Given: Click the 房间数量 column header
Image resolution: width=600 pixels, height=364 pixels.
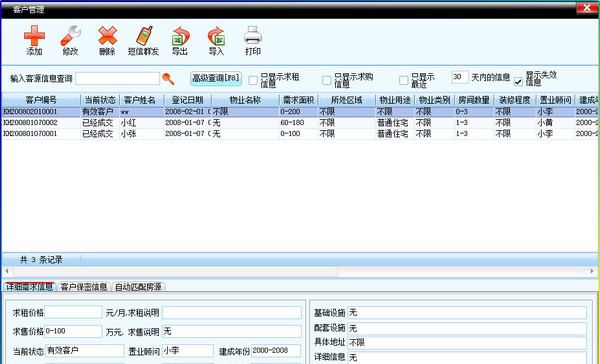Looking at the screenshot, I should click(474, 100).
